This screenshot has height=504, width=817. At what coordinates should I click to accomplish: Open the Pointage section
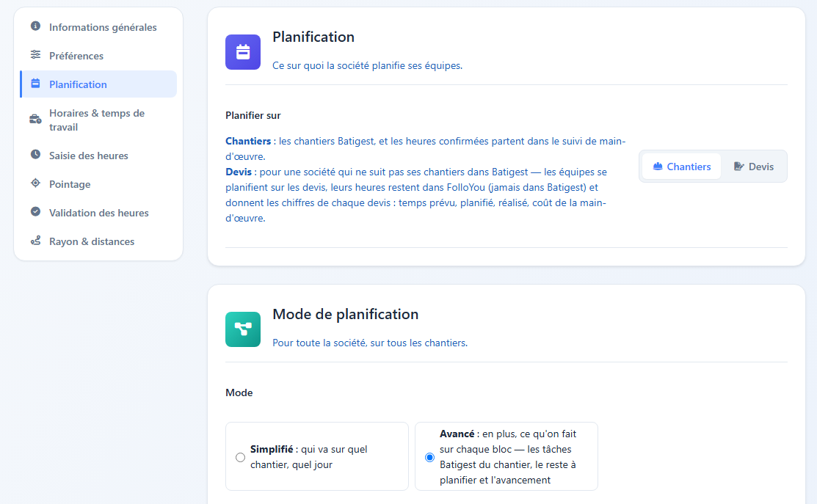tap(98, 184)
